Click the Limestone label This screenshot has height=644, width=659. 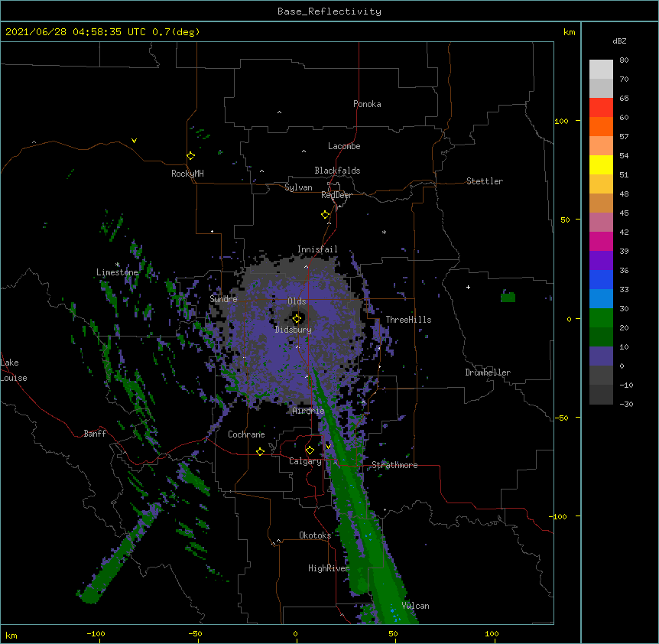coord(117,272)
